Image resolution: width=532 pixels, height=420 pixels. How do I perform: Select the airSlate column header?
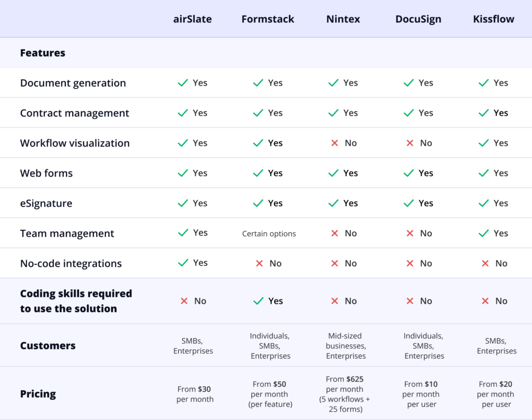pos(192,19)
